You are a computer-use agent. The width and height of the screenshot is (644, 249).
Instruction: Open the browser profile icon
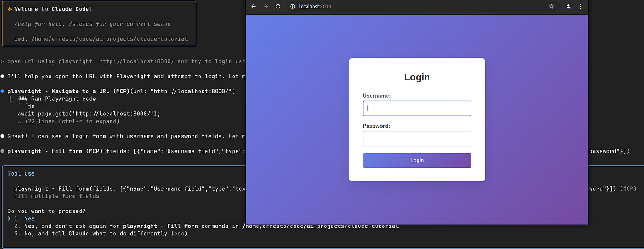pos(568,7)
